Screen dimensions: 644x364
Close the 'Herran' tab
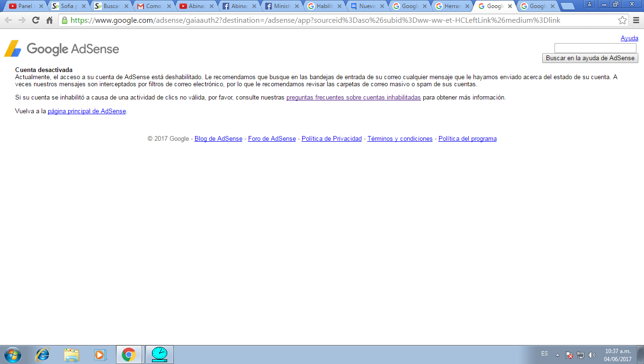(x=467, y=7)
